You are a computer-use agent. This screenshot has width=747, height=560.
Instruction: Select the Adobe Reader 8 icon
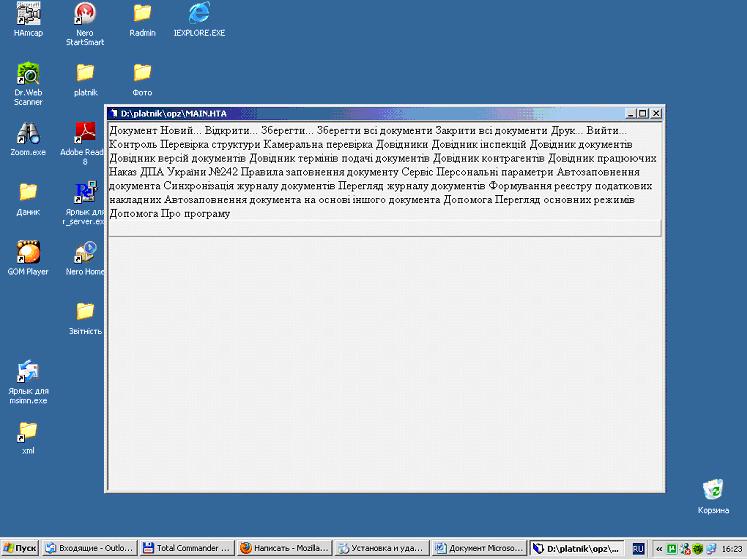point(85,134)
